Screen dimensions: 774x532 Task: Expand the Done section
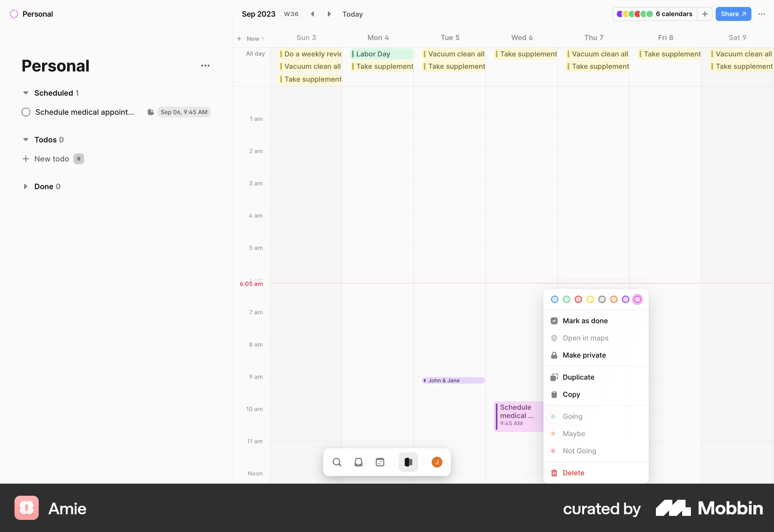pos(25,186)
